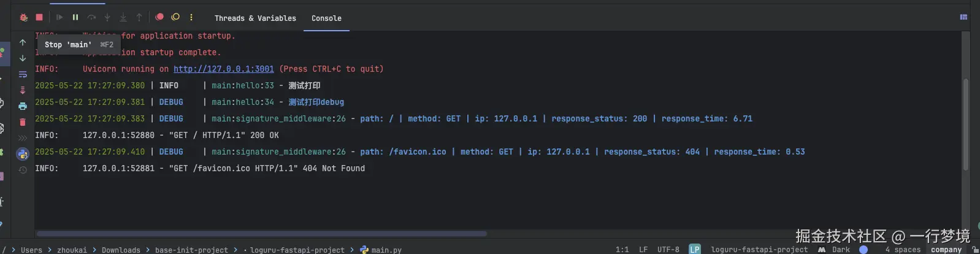Viewport: 980px width, 254px height.
Task: Click loguru-fastapi-project in status bar
Action: [x=759, y=249]
